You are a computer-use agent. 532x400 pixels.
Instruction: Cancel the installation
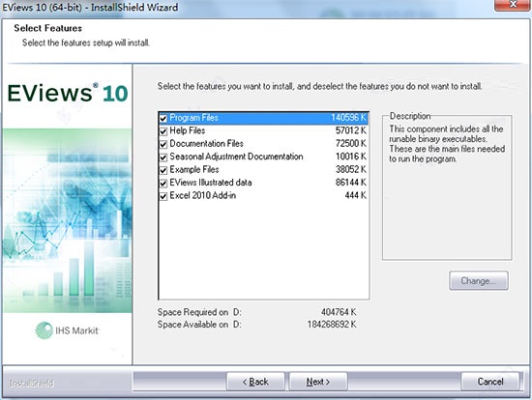(x=490, y=382)
